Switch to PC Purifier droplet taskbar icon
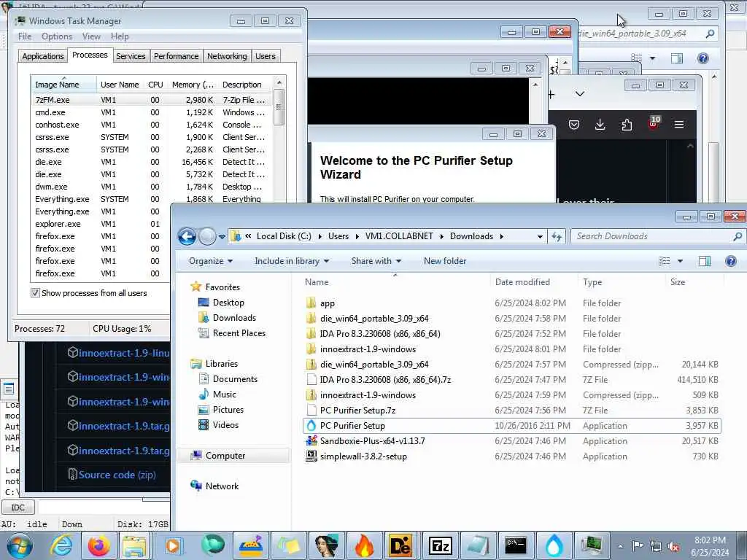Image resolution: width=747 pixels, height=560 pixels. point(554,545)
